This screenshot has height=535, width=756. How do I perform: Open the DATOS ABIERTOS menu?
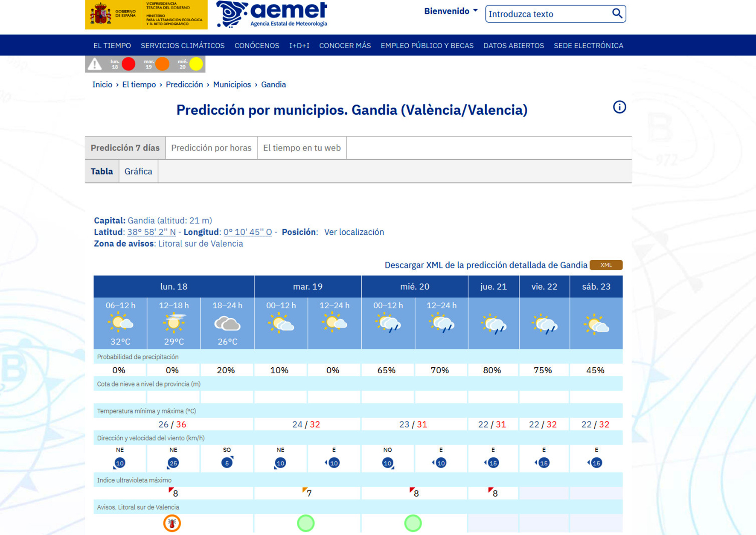coord(514,46)
